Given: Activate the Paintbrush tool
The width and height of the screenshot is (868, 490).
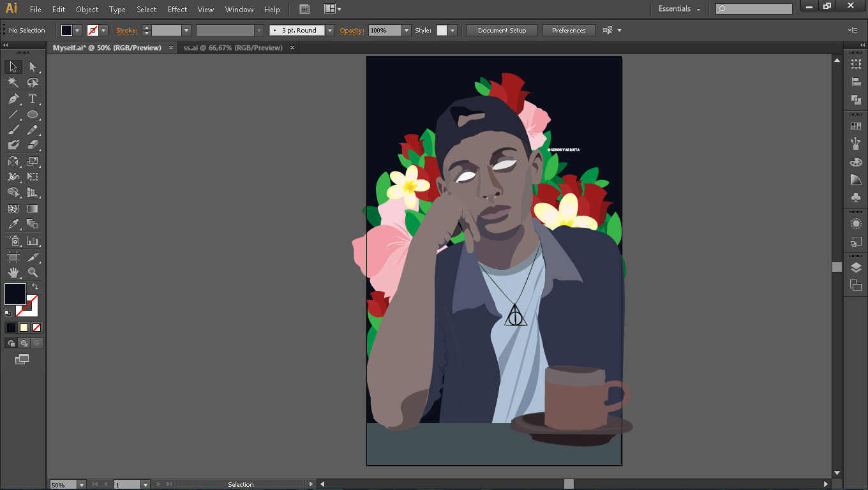Looking at the screenshot, I should tap(13, 130).
